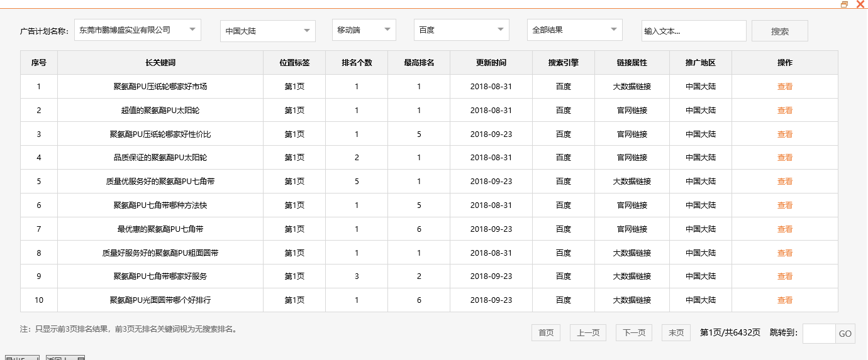
Task: Open the 移动端 device dropdown
Action: pos(364,30)
